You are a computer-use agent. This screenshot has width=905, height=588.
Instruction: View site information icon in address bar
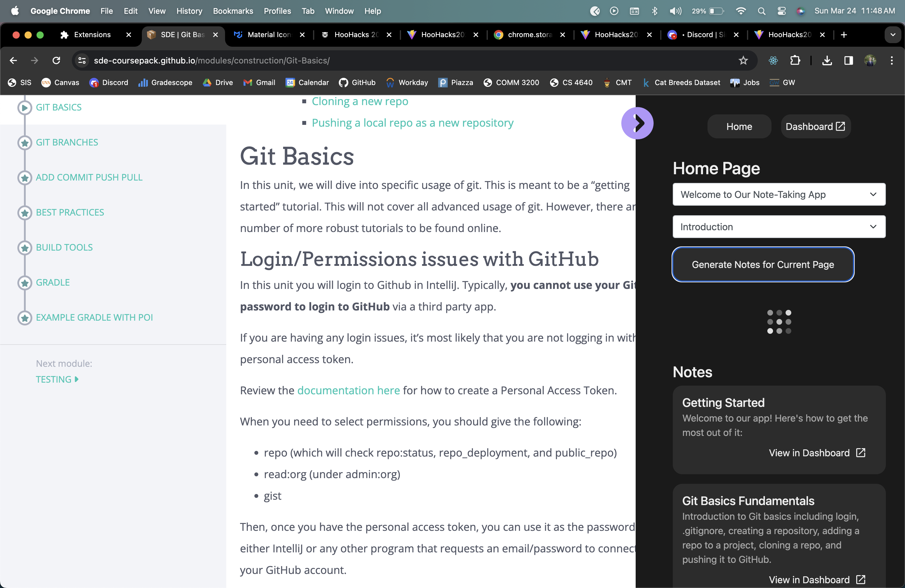tap(82, 60)
